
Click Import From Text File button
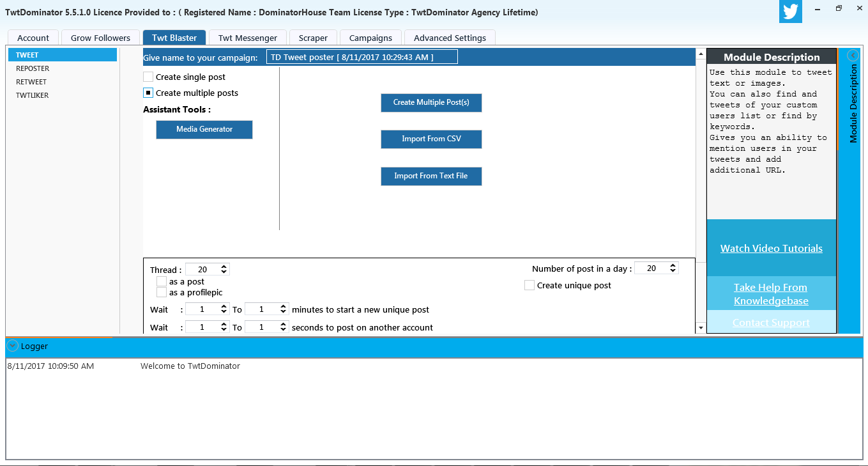click(x=431, y=176)
